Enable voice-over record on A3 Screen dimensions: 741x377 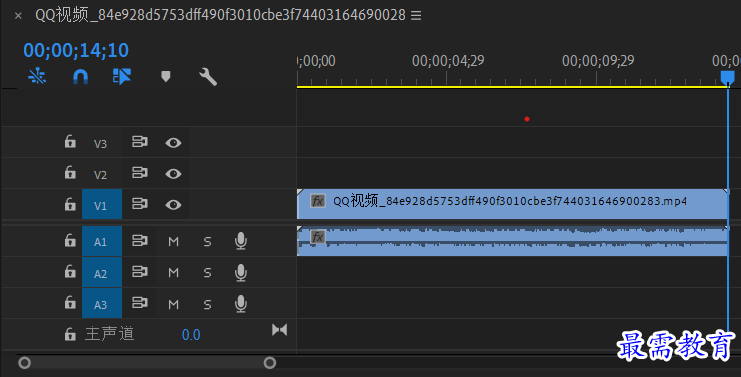(241, 304)
